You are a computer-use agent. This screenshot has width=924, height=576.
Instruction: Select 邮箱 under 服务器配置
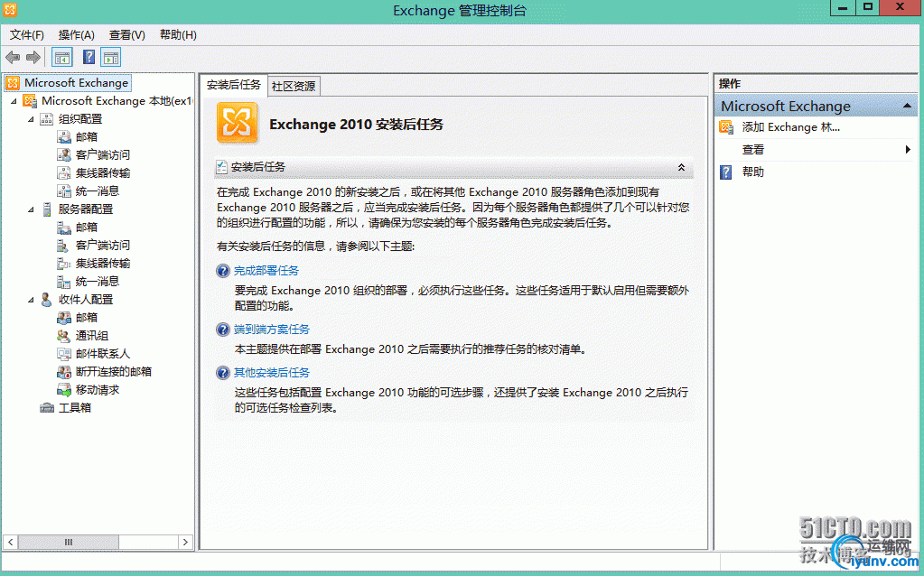pos(87,228)
